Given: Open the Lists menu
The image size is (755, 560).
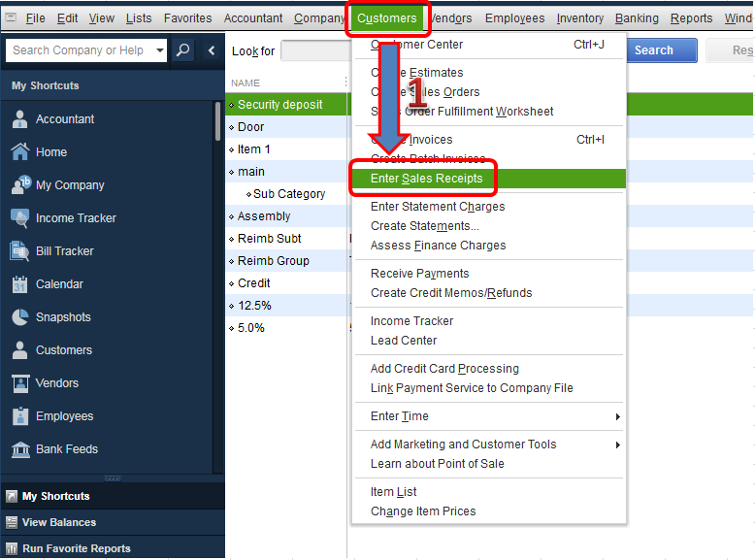Looking at the screenshot, I should click(139, 18).
